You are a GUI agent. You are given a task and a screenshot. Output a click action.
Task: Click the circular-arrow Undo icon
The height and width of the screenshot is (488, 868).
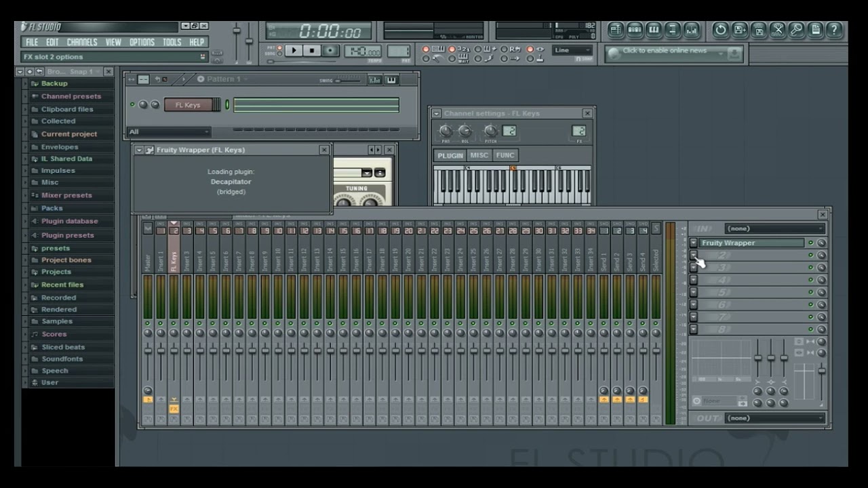coord(720,29)
